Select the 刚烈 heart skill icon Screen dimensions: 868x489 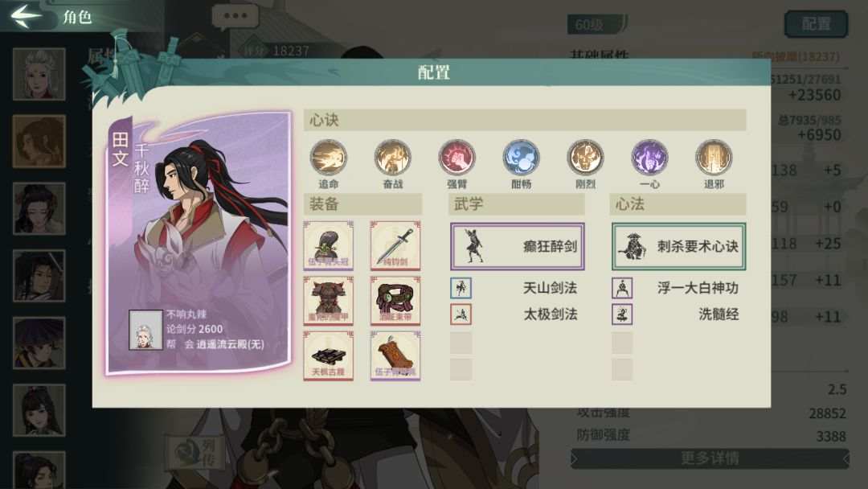pos(585,158)
